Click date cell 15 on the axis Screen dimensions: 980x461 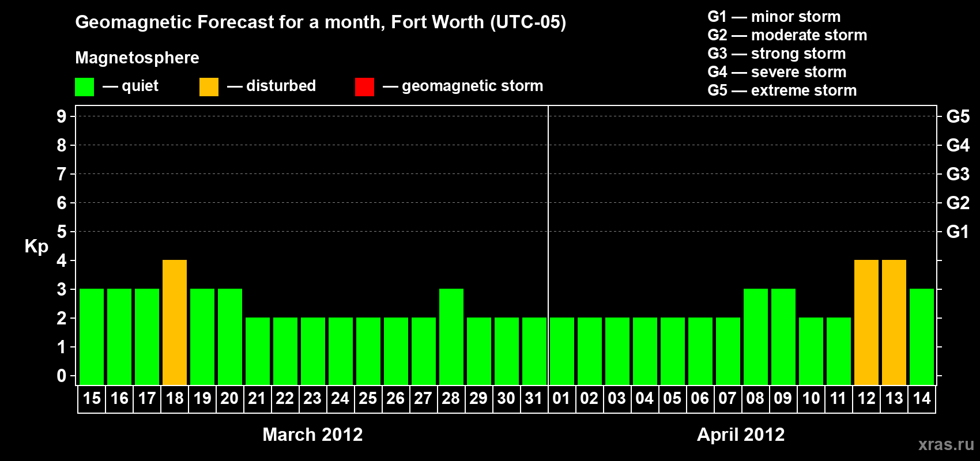click(92, 399)
